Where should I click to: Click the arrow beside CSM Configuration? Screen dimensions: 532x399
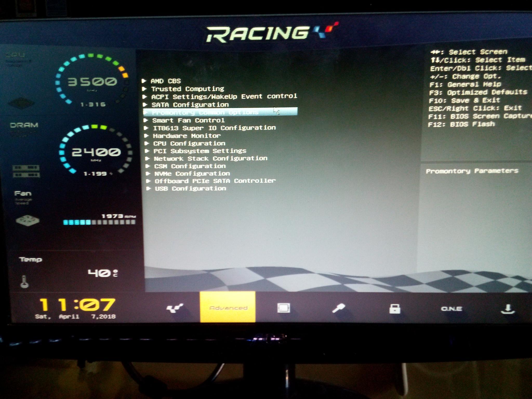point(148,166)
